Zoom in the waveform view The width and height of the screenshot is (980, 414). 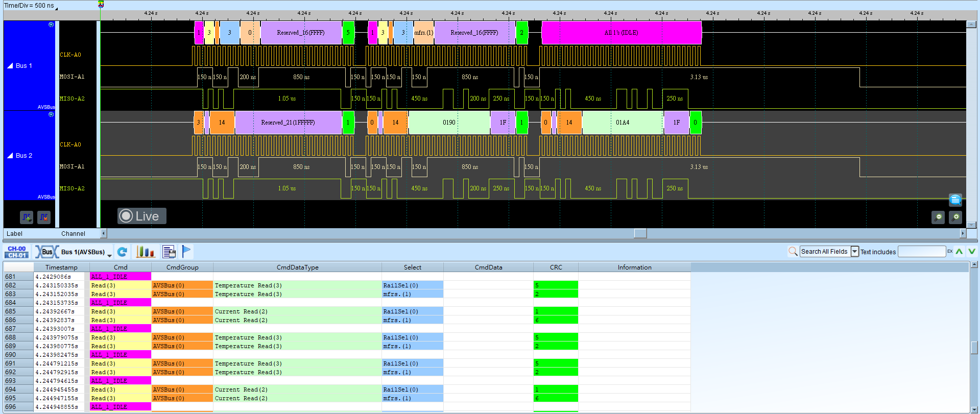click(x=955, y=217)
